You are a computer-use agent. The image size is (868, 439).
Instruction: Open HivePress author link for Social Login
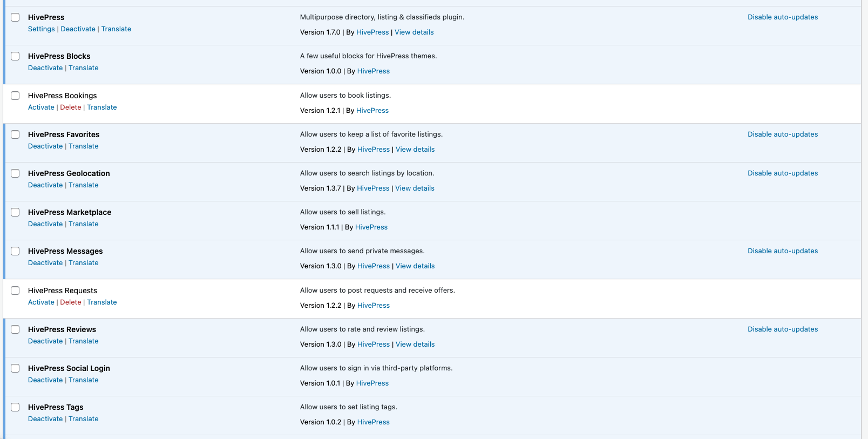pos(372,383)
